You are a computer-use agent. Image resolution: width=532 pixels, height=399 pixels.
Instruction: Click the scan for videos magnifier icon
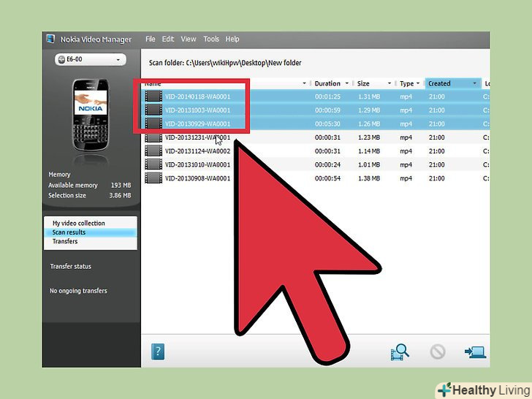pos(400,351)
